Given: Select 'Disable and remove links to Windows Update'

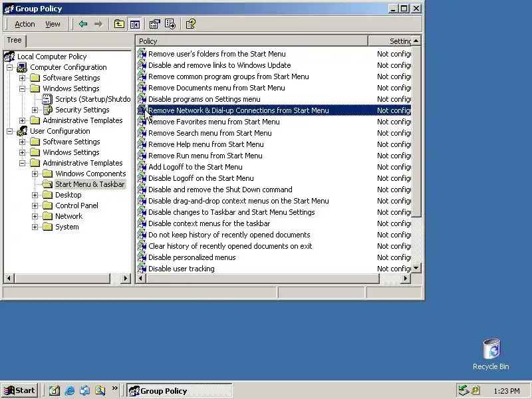Looking at the screenshot, I should (219, 65).
